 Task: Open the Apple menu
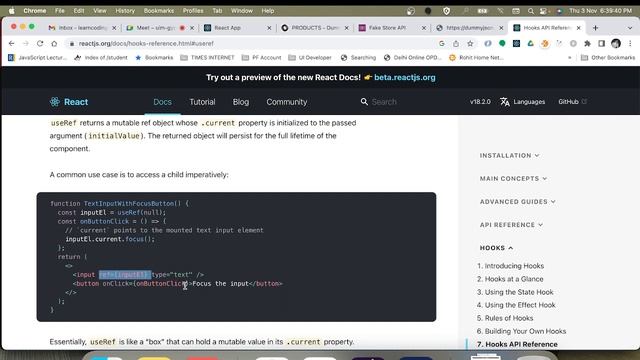[x=11, y=11]
